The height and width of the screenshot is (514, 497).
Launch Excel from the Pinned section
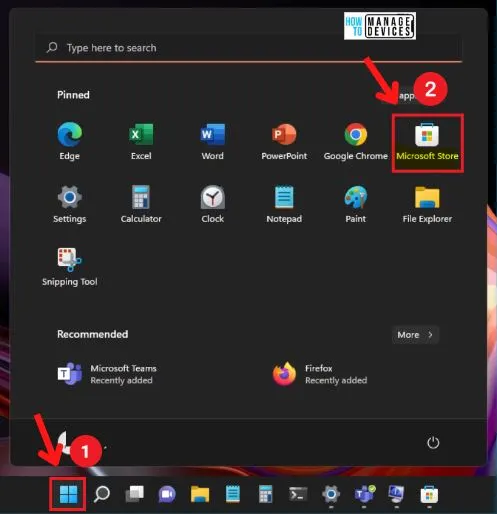tap(141, 141)
